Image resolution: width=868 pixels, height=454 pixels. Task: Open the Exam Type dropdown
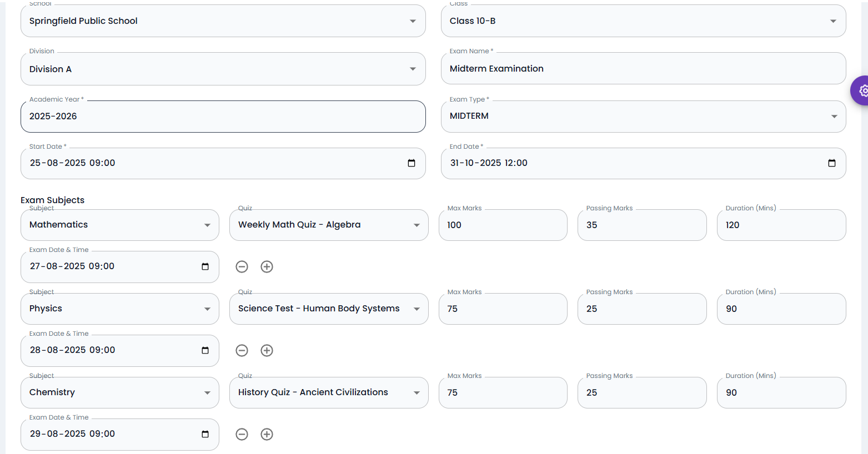point(834,116)
